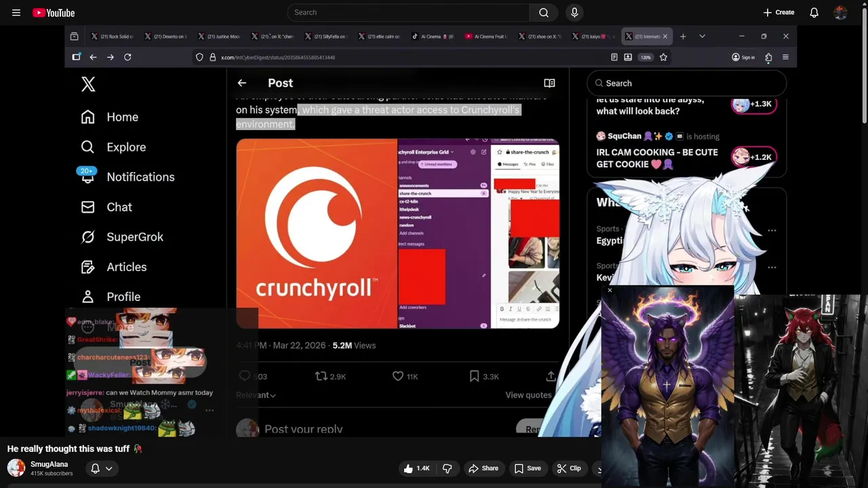Like the YouTube video with 1.4K likes
Viewport: 868px width, 488px height.
tap(416, 468)
